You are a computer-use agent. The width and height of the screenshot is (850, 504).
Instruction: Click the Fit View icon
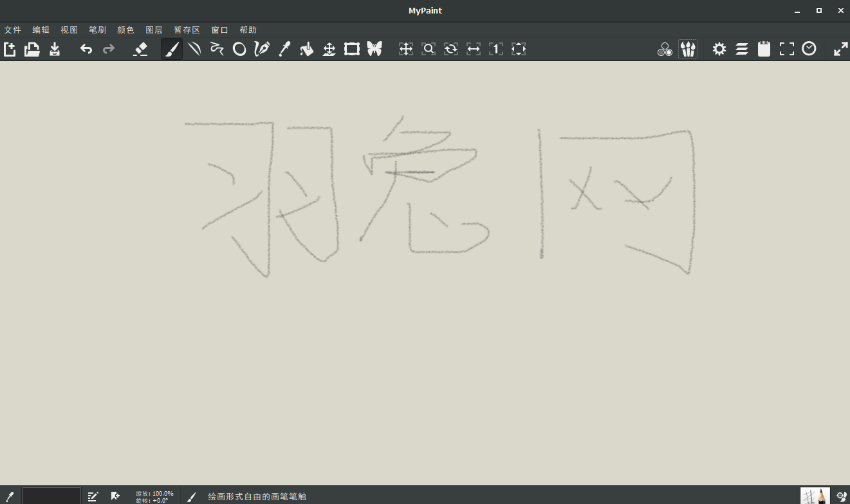pyautogui.click(x=519, y=49)
